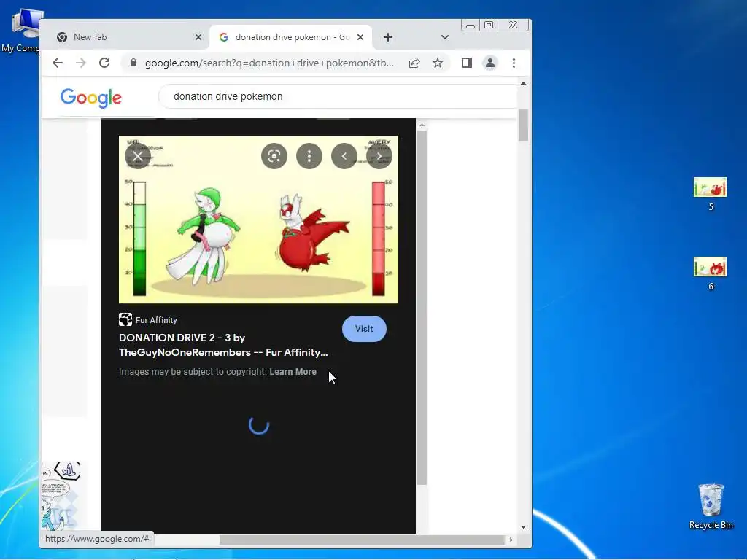
Task: Click the Fur Affinity favicon
Action: (125, 319)
